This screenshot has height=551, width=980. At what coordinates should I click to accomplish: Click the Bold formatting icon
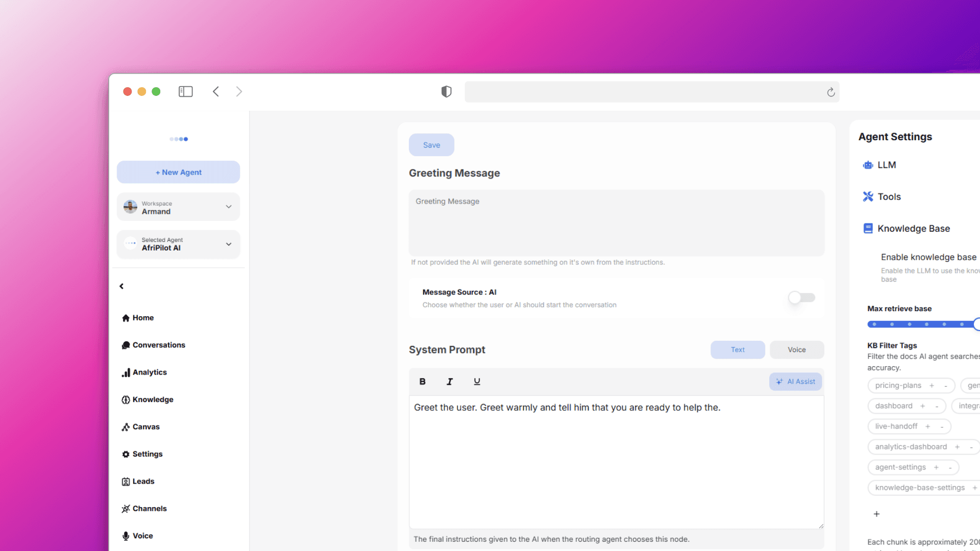click(422, 382)
